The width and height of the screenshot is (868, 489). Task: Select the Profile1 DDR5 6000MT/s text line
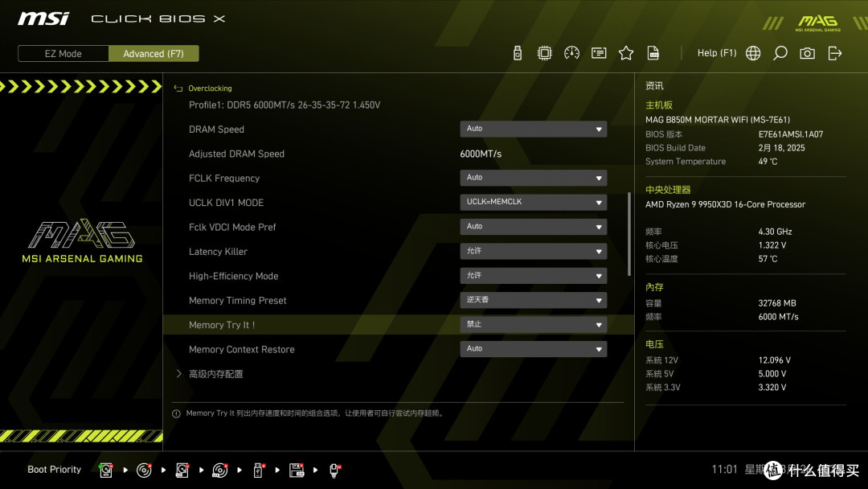tap(284, 105)
